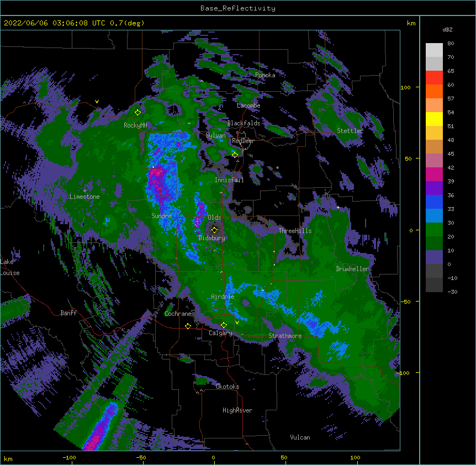Click the yellow V marker northwest of RockyMH
Image resolution: width=476 pixels, height=465 pixels.
tap(97, 102)
